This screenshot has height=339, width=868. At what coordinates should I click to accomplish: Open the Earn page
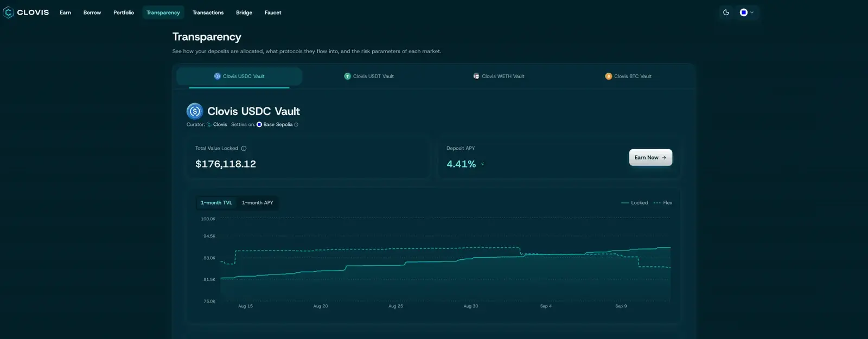(65, 12)
